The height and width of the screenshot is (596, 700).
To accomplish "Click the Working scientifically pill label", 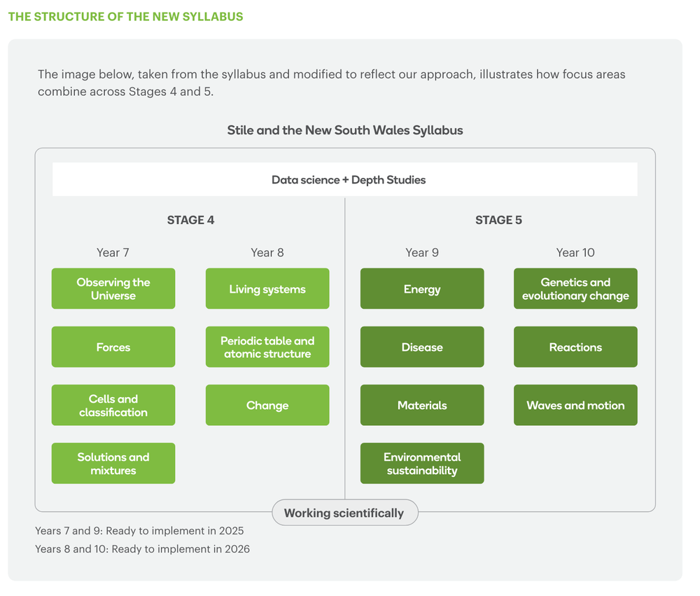I will click(x=344, y=513).
